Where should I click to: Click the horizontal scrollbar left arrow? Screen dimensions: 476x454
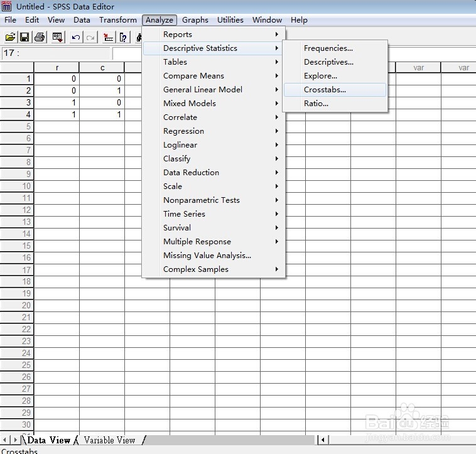[323, 440]
